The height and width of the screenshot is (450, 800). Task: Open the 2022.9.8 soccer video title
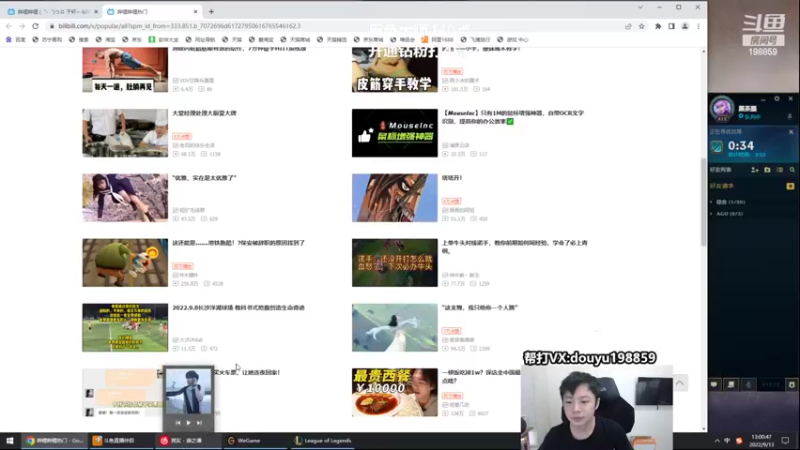[x=238, y=308]
